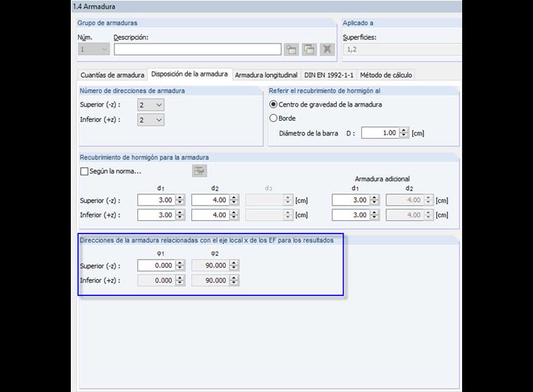533x392 pixels.
Task: Click Superior φ1 angle field 0.000
Action: pos(156,266)
